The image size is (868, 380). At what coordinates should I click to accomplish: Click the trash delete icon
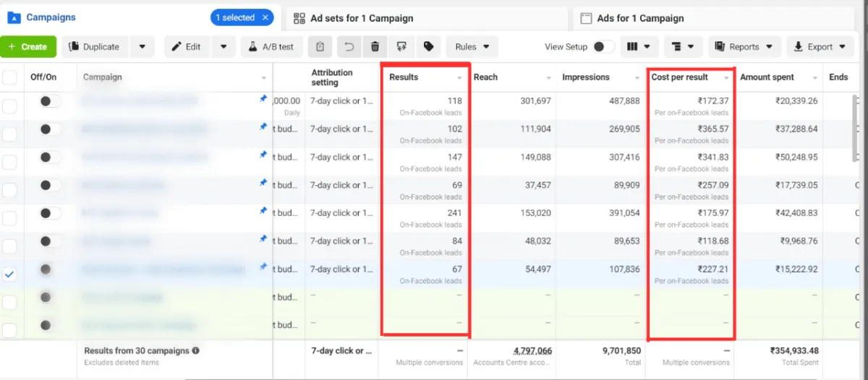(x=375, y=47)
